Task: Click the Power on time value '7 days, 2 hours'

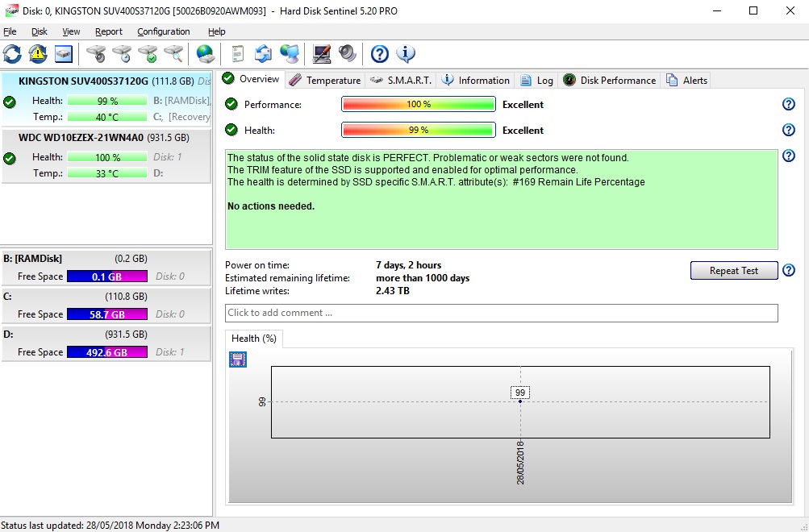Action: (409, 265)
